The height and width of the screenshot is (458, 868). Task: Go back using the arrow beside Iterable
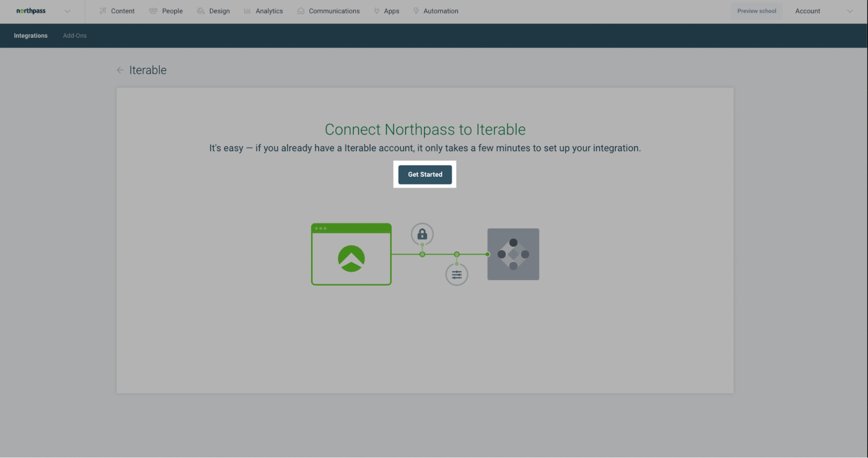pyautogui.click(x=120, y=70)
